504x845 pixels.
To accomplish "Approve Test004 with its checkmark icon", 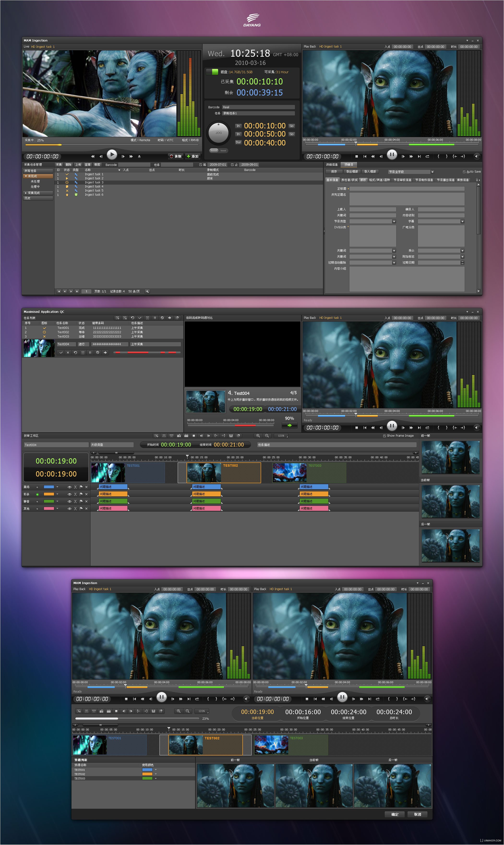I will coord(61,353).
